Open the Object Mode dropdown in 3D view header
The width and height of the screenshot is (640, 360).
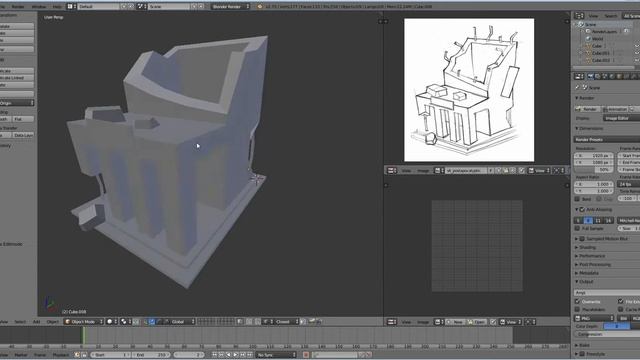click(84, 322)
